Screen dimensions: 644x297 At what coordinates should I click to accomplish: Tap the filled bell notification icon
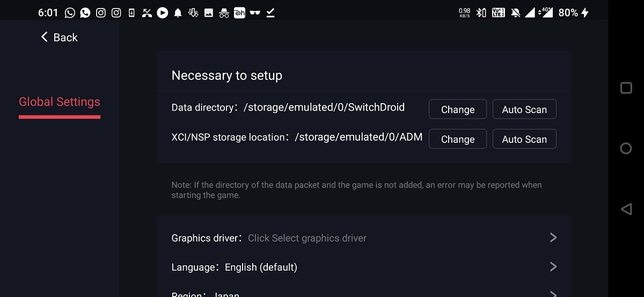coord(178,13)
